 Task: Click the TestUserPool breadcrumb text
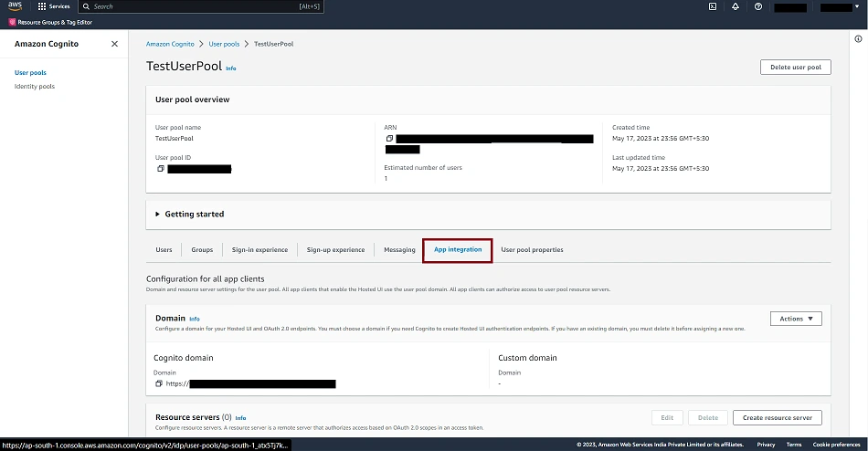pos(273,44)
